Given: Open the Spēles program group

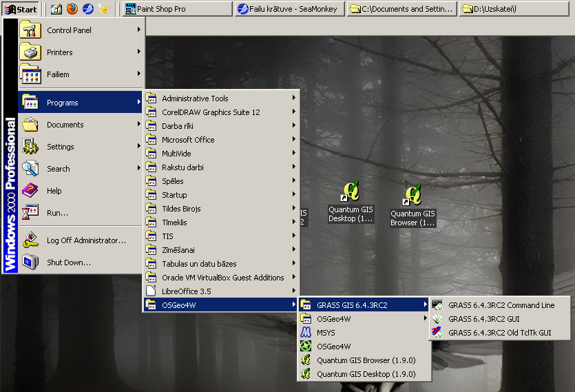Looking at the screenshot, I should pyautogui.click(x=221, y=181).
